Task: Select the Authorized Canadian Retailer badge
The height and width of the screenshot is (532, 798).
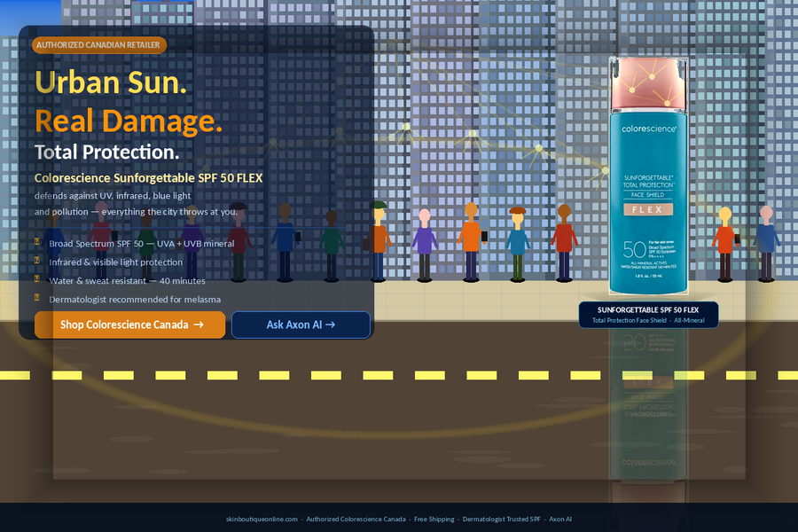Action: pyautogui.click(x=99, y=45)
